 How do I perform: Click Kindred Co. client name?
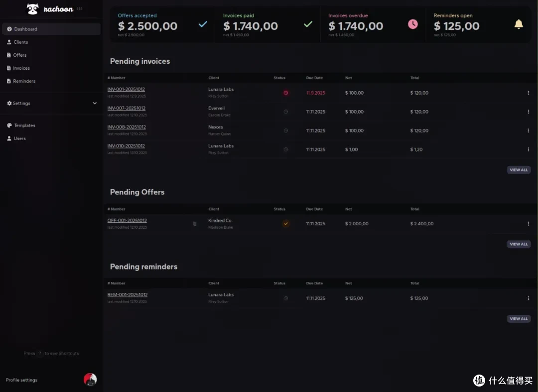(x=220, y=221)
